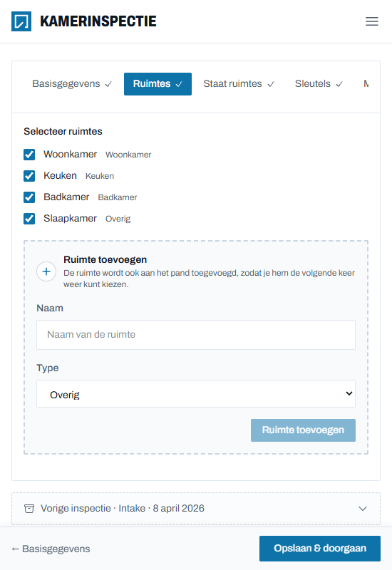The height and width of the screenshot is (570, 392).
Task: Click the Ruimte toevoegen button
Action: click(x=303, y=430)
